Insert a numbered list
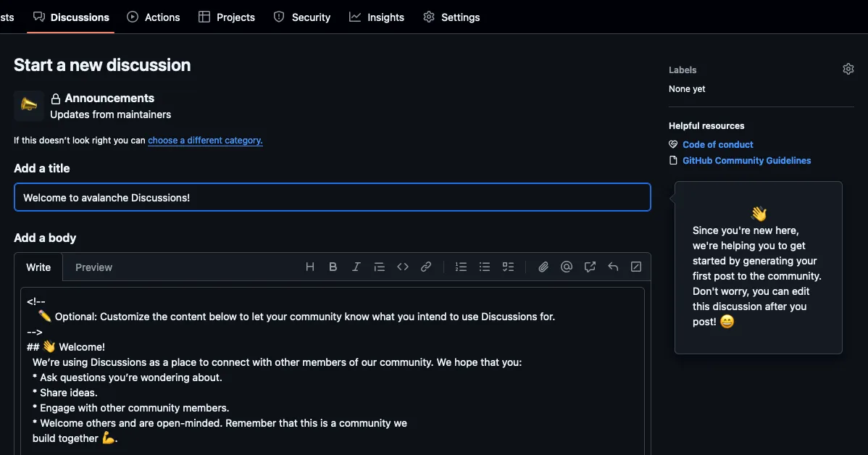This screenshot has height=455, width=868. point(461,267)
